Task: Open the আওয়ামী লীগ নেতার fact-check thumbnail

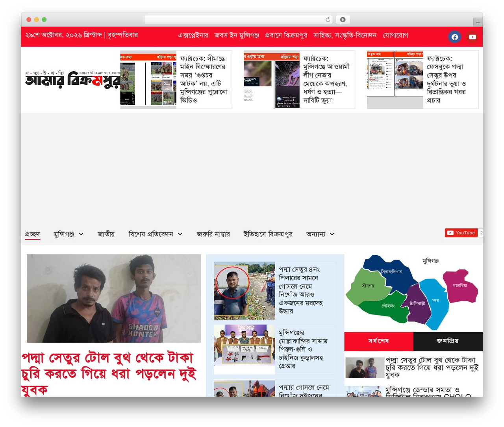Action: (x=272, y=80)
